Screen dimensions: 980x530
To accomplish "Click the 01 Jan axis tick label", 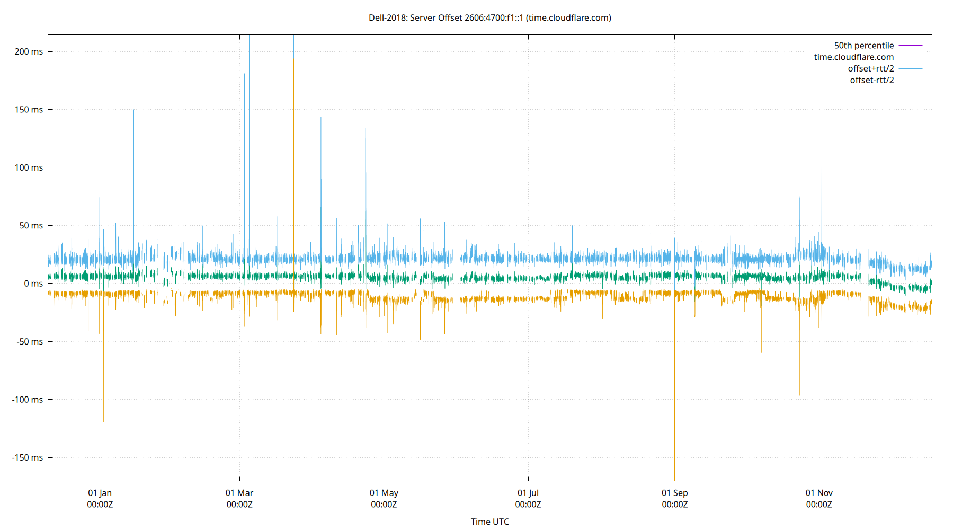I will click(101, 493).
